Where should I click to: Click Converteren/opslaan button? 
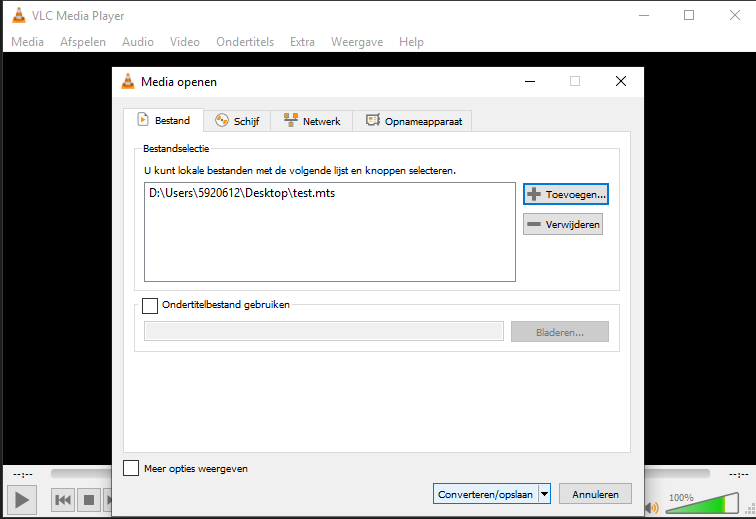pyautogui.click(x=485, y=494)
